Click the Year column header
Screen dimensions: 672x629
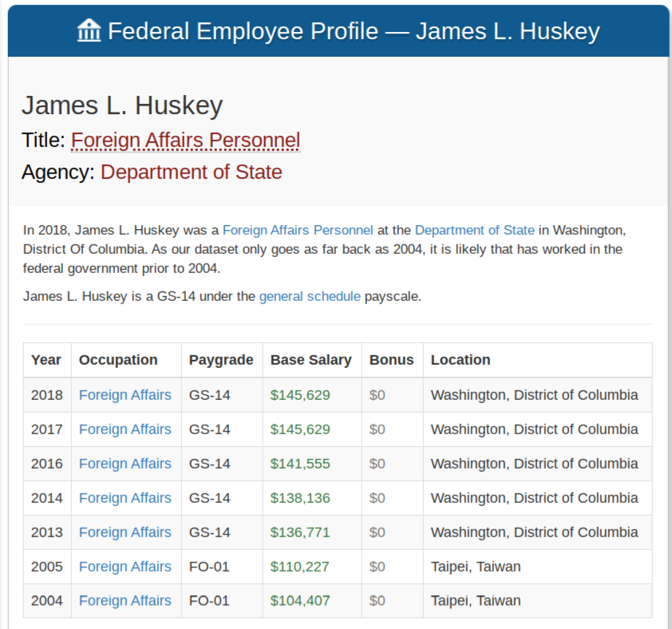coord(46,360)
